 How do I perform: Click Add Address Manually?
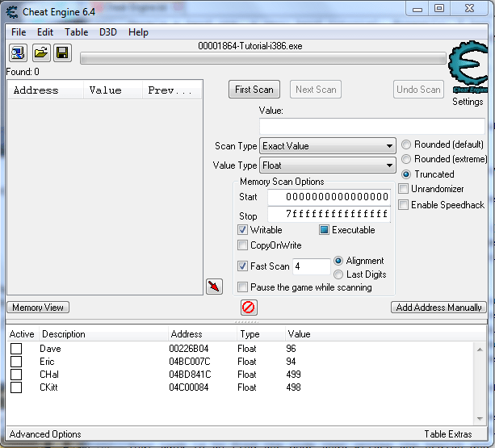coord(438,308)
